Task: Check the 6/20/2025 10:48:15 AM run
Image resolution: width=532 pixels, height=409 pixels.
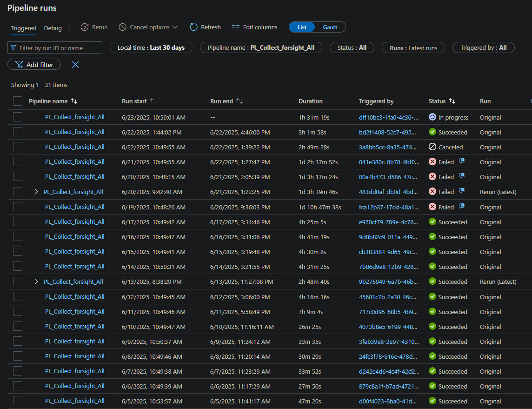Action: (18, 177)
